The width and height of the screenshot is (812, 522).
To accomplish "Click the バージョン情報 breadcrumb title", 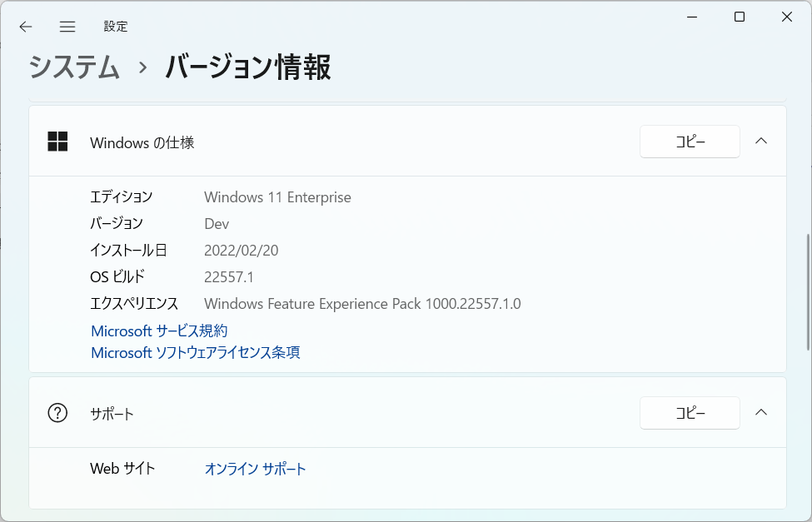I will tap(248, 67).
